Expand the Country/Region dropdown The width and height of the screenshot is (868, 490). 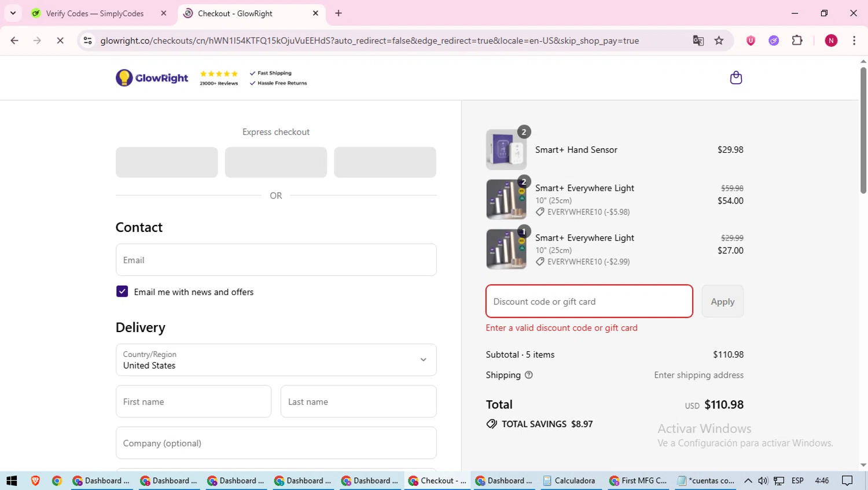tap(276, 360)
